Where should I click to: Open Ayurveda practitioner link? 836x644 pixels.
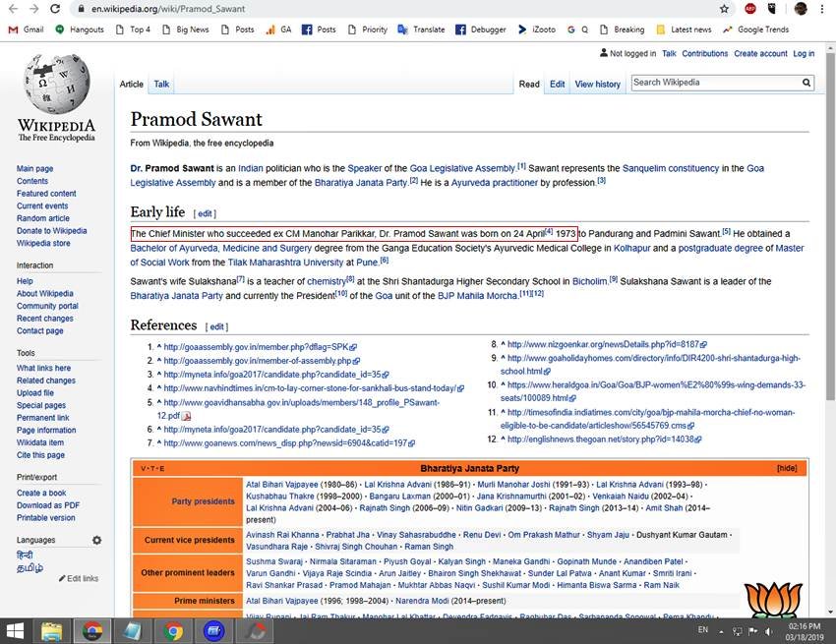[x=495, y=183]
